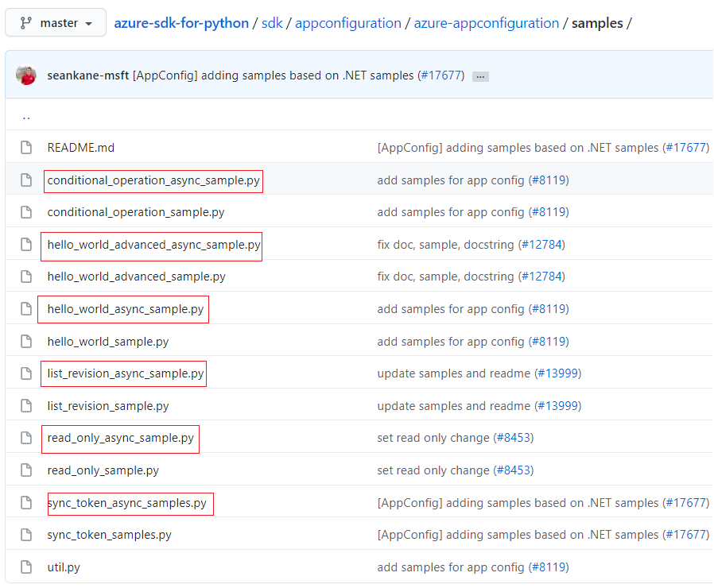Open #8119 link in conditional_operation_sample.py row
This screenshot has width=714, height=588.
pos(549,212)
